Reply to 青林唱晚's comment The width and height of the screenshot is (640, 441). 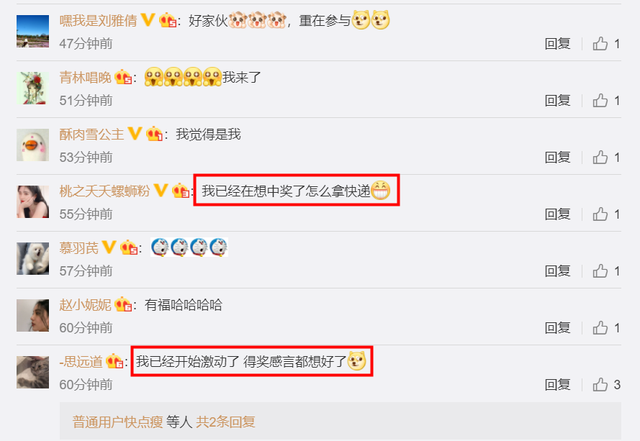(x=558, y=100)
